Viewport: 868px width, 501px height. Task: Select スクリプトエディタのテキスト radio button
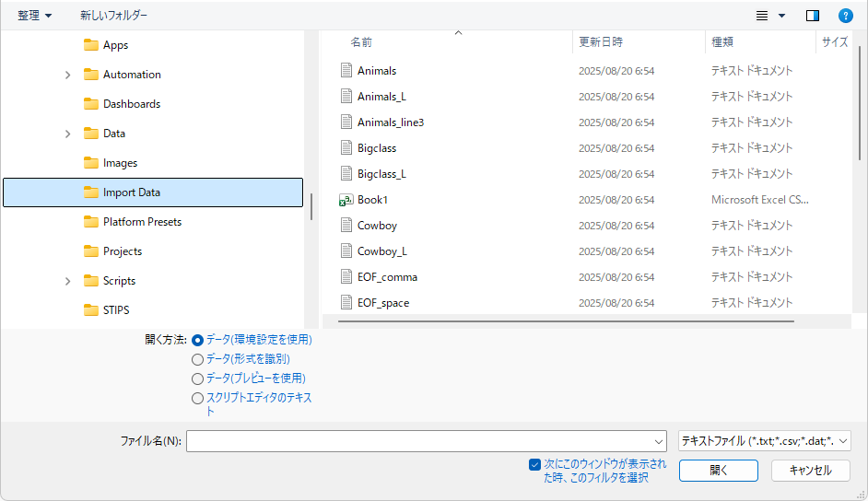tap(197, 398)
